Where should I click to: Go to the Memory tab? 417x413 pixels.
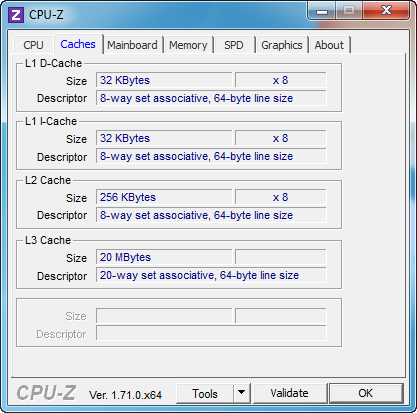point(188,45)
